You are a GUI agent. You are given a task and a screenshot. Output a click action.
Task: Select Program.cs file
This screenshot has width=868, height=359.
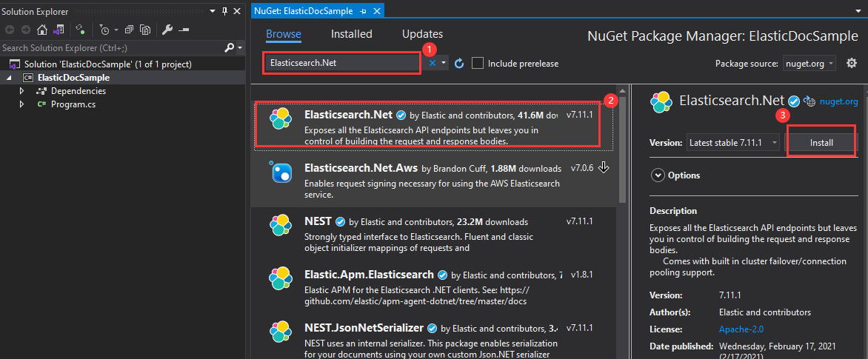[x=73, y=104]
